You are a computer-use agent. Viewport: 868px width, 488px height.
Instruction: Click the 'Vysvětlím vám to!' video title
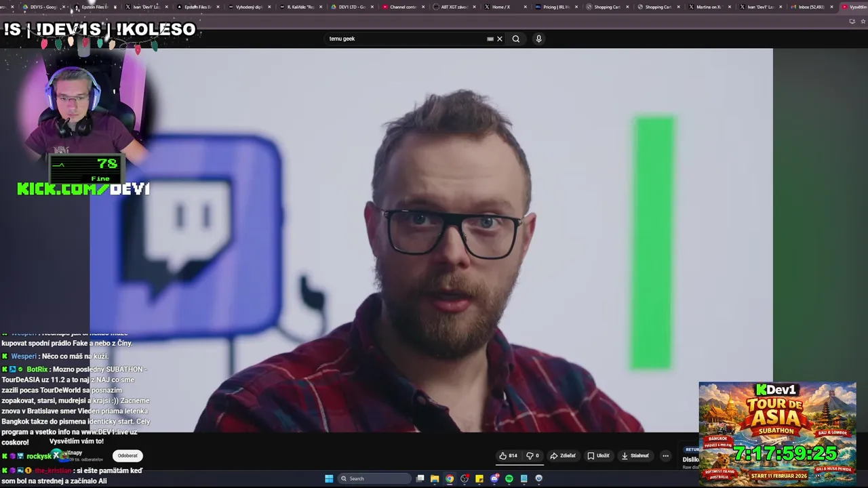point(77,441)
